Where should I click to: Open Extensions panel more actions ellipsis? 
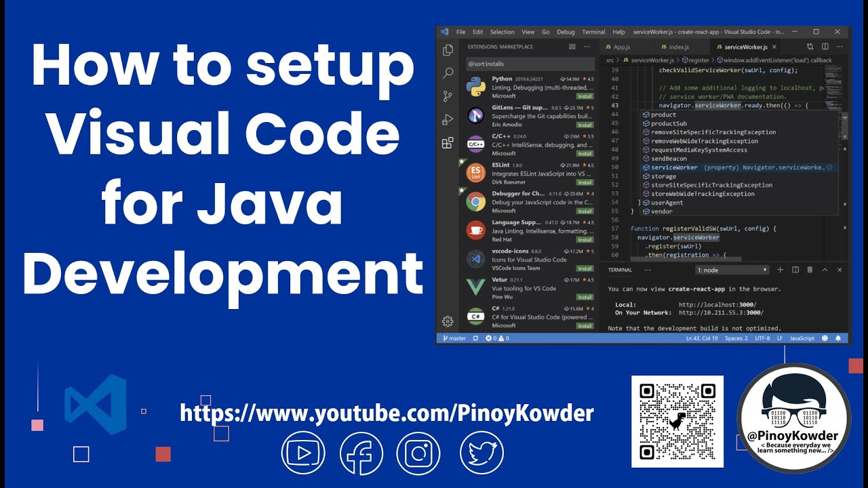(x=588, y=47)
